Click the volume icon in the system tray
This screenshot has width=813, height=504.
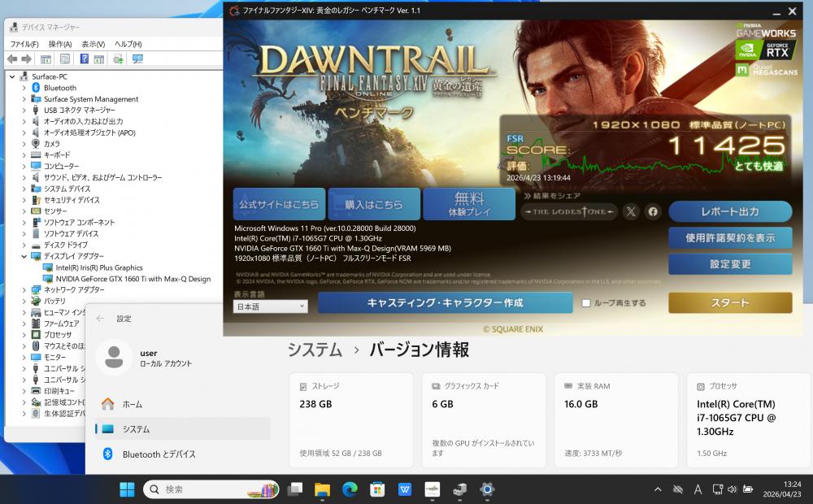tap(733, 489)
